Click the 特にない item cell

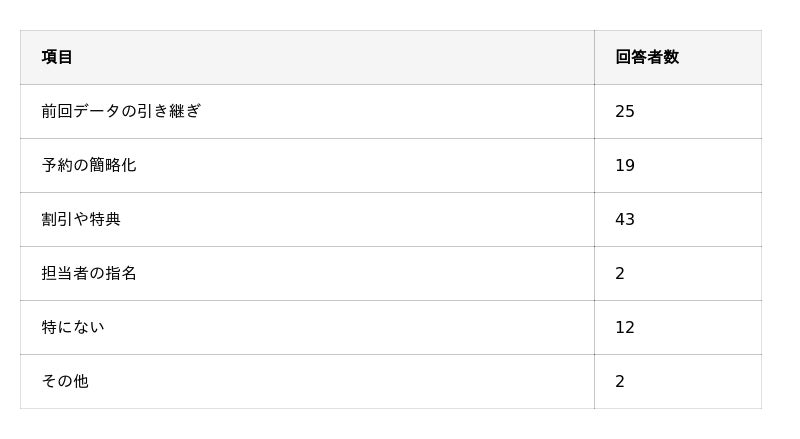pos(73,327)
